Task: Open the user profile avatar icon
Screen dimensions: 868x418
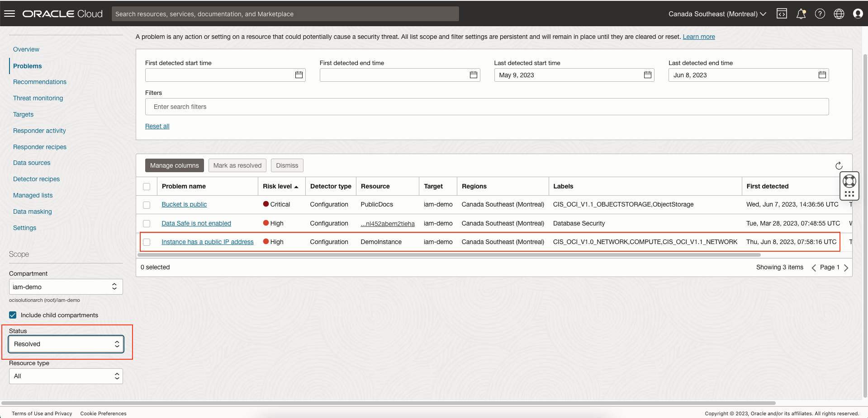Action: point(858,14)
